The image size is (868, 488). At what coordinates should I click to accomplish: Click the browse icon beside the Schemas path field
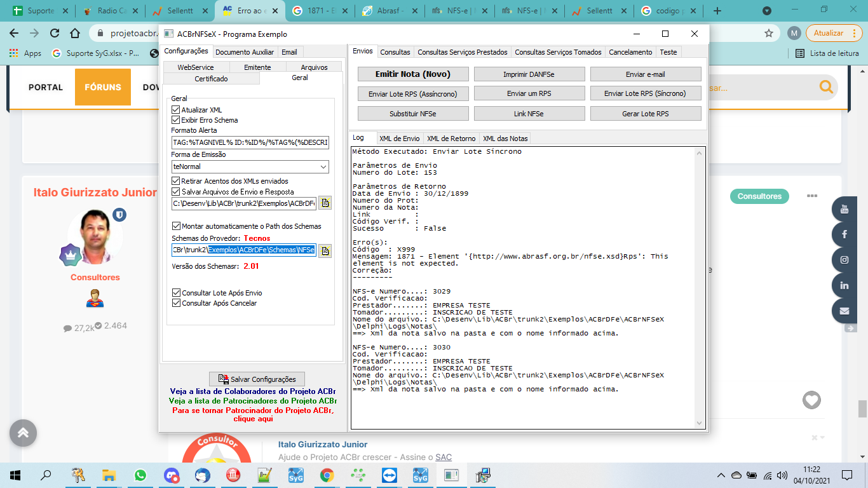(325, 250)
